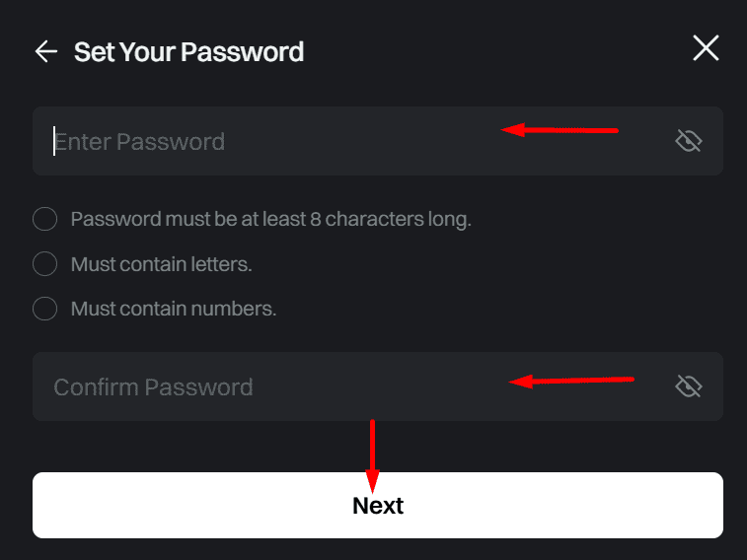Image resolution: width=747 pixels, height=560 pixels.
Task: Click the 'Must contain numbers.' label
Action: coord(174,309)
